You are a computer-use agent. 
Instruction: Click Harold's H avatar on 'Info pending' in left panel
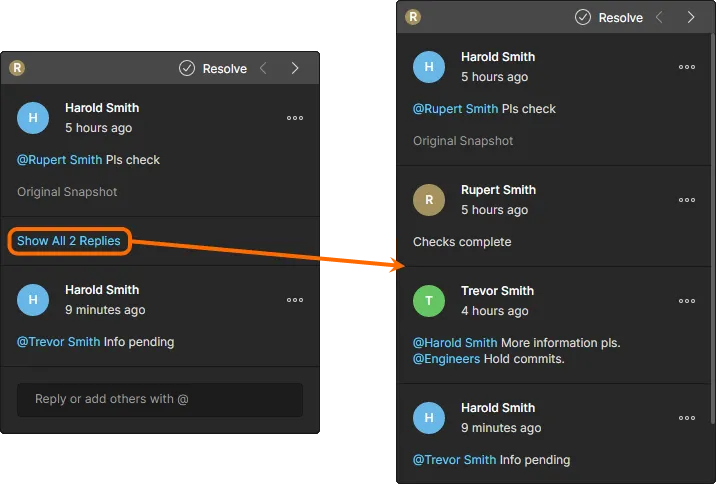(33, 300)
